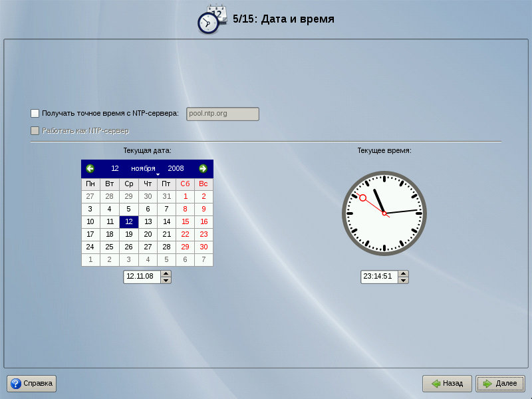Click the clock calendar icon in header
The image size is (532, 399).
[x=212, y=19]
